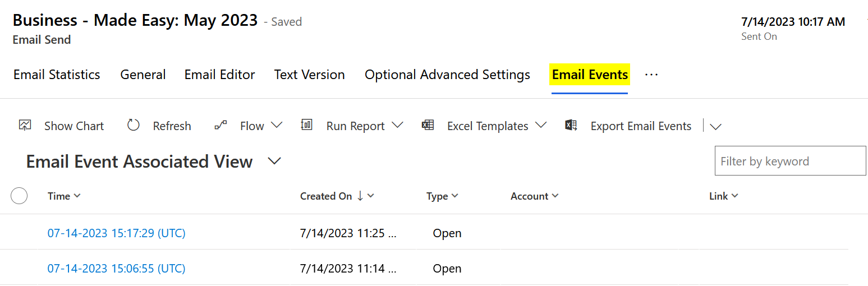The width and height of the screenshot is (868, 286).
Task: Open the Text Version tab
Action: [x=310, y=75]
